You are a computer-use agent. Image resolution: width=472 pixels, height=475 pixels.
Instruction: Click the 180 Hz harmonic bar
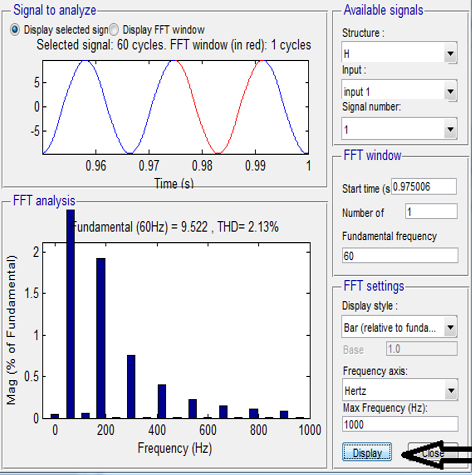tap(101, 338)
